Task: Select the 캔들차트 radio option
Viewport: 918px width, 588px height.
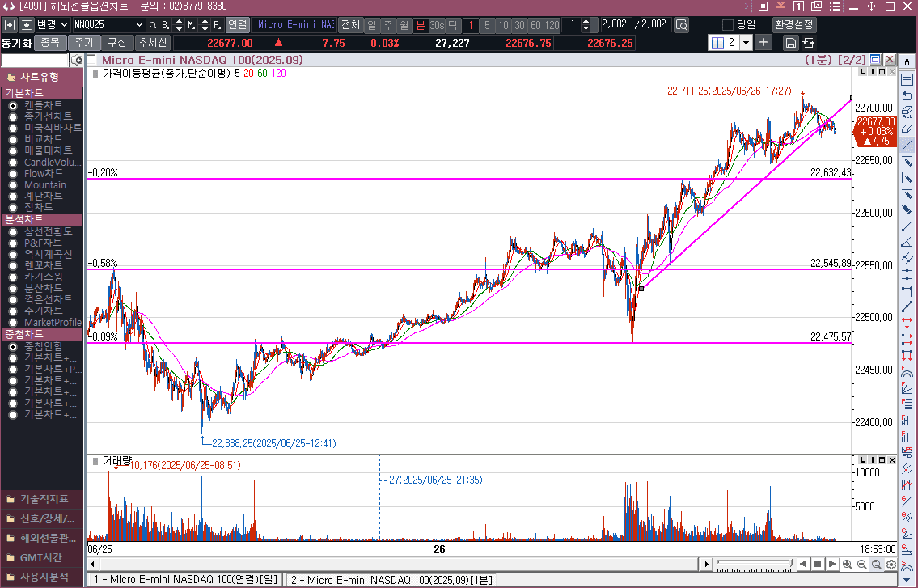Action: click(12, 106)
